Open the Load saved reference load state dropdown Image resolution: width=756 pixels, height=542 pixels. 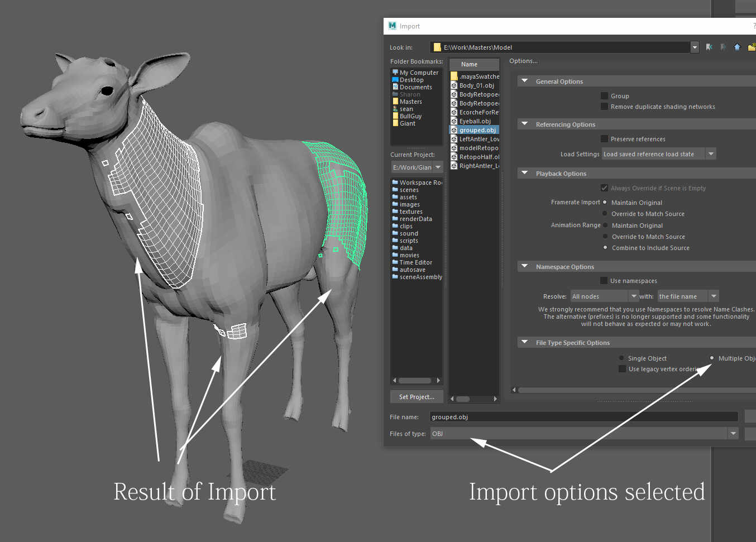click(711, 154)
